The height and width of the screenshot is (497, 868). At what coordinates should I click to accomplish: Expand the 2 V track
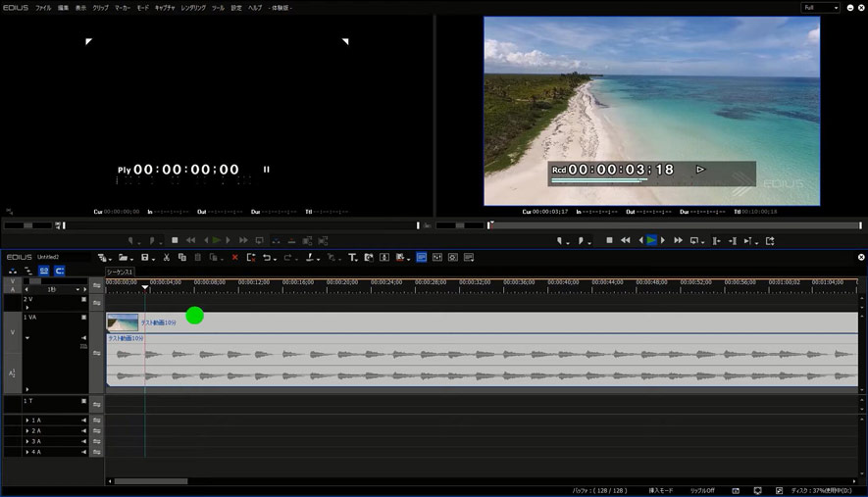click(27, 307)
